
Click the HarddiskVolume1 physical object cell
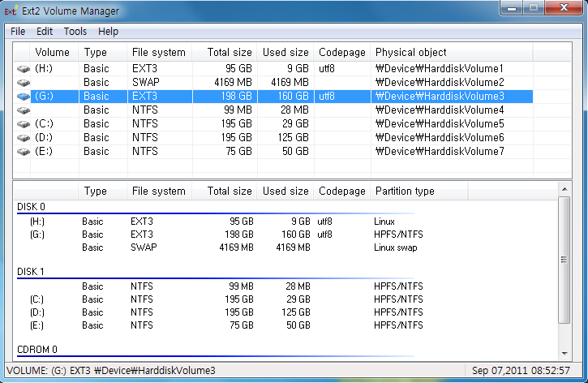coord(440,69)
